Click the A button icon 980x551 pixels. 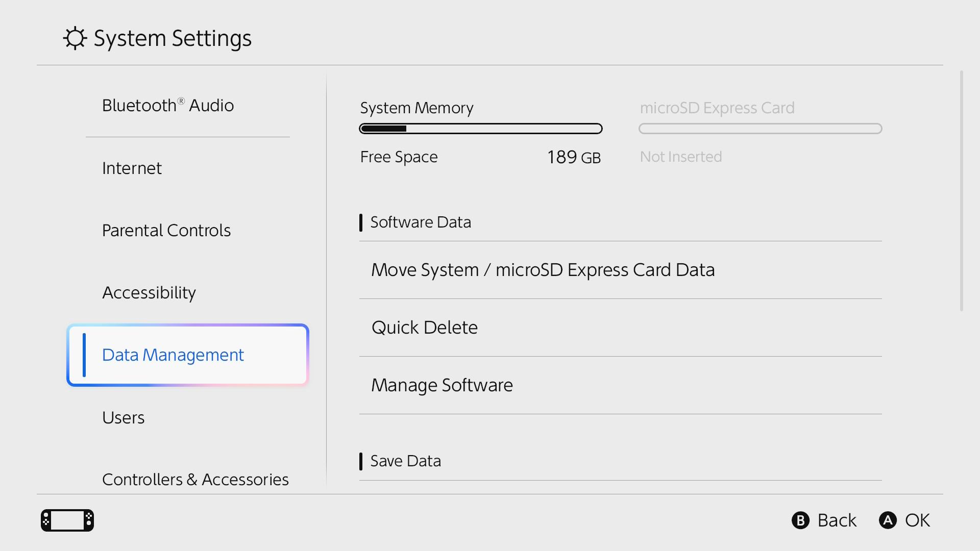[888, 520]
